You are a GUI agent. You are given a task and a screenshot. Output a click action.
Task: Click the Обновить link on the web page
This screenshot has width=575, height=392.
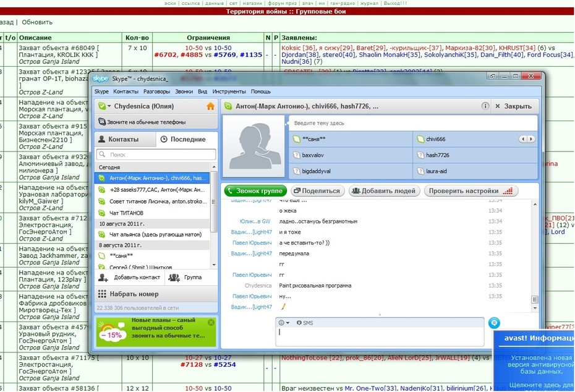37,22
